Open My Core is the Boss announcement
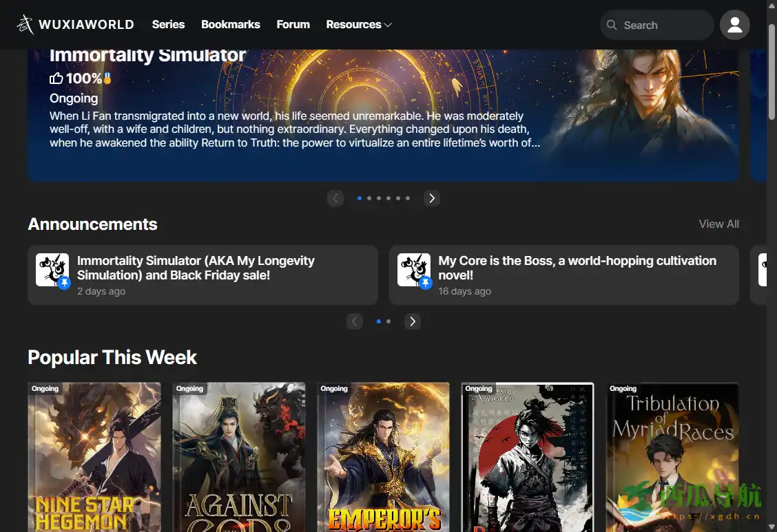Viewport: 777px width, 532px height. [577, 268]
